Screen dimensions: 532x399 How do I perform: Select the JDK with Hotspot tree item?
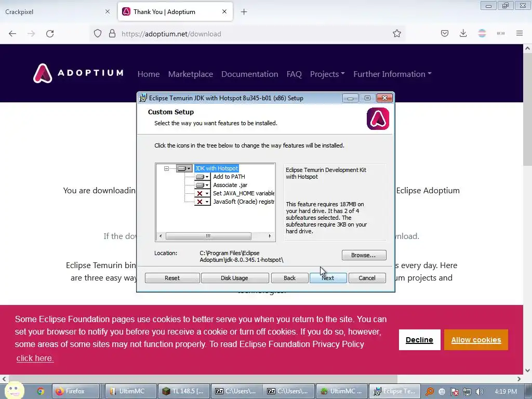(217, 168)
